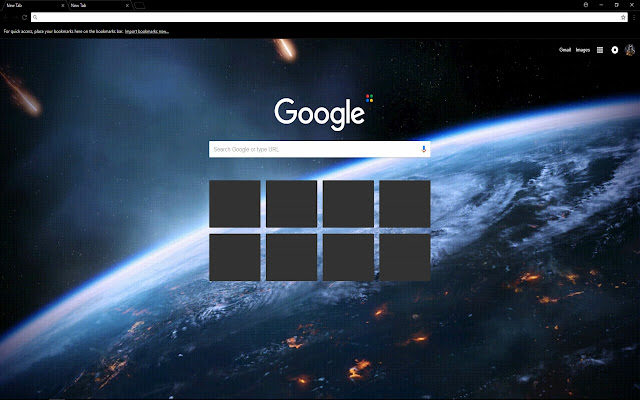Open the second tile in the bottom row
Screen dimensions: 640x400
[x=291, y=257]
